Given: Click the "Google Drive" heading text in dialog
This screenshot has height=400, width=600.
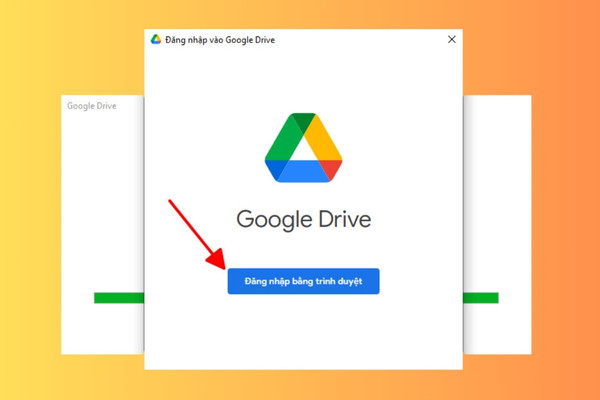Looking at the screenshot, I should (x=303, y=220).
